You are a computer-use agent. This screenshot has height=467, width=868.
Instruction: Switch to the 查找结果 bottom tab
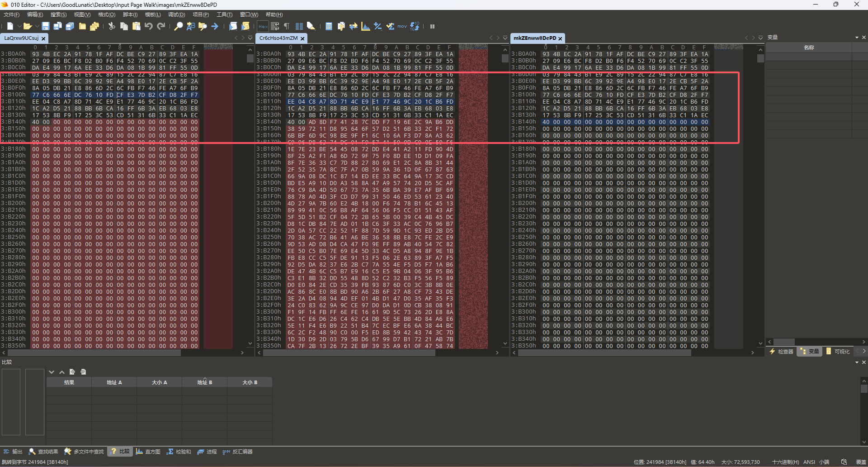pyautogui.click(x=43, y=452)
